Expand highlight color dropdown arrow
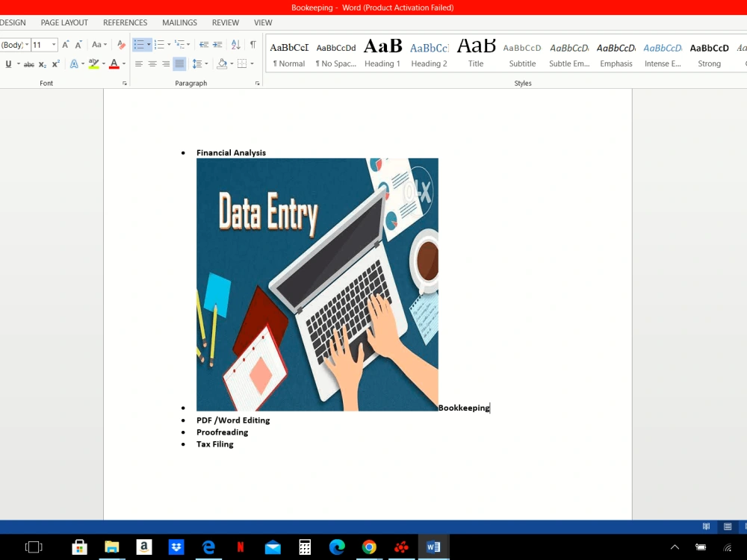 pos(103,63)
